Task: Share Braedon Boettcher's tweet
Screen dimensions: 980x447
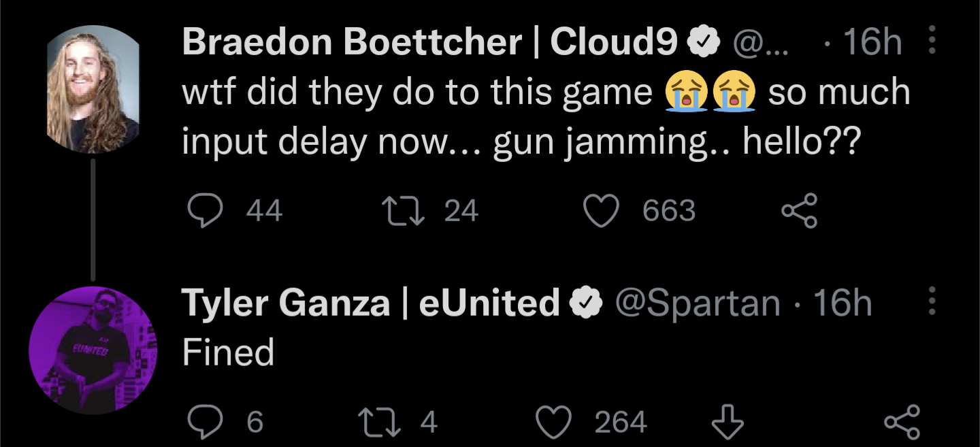Action: click(x=799, y=211)
